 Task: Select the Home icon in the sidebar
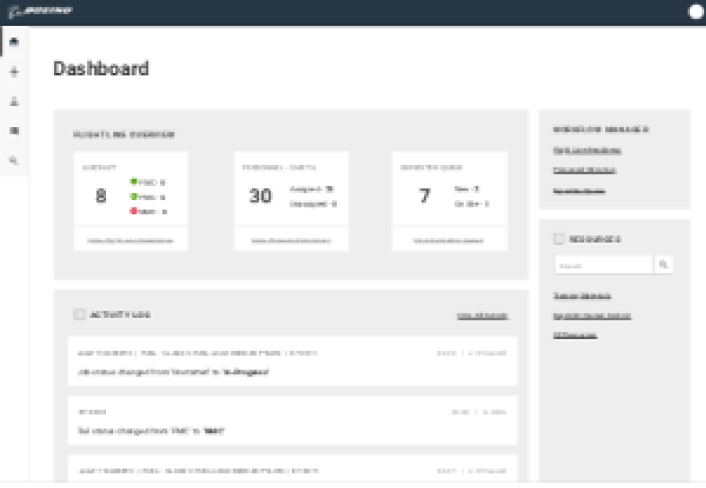[14, 42]
